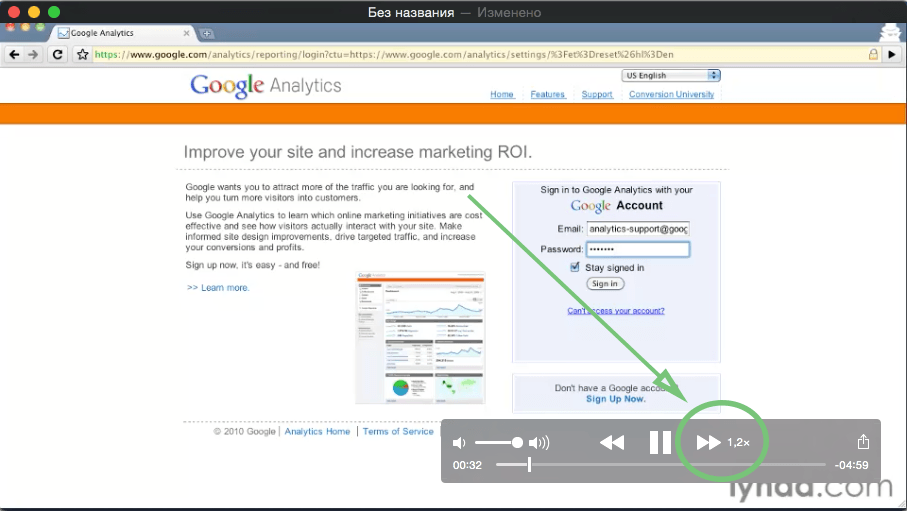This screenshot has width=907, height=511.
Task: Open the Home link in the navigation
Action: (502, 94)
